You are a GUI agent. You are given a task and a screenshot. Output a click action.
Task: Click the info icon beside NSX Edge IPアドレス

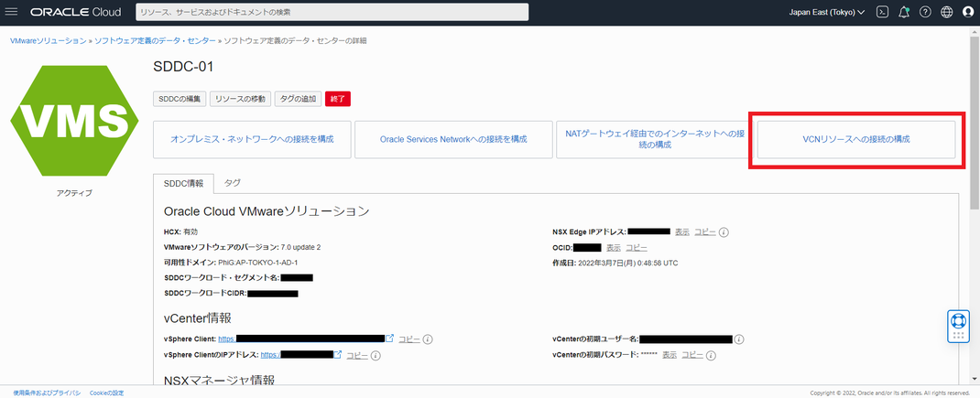(x=724, y=231)
